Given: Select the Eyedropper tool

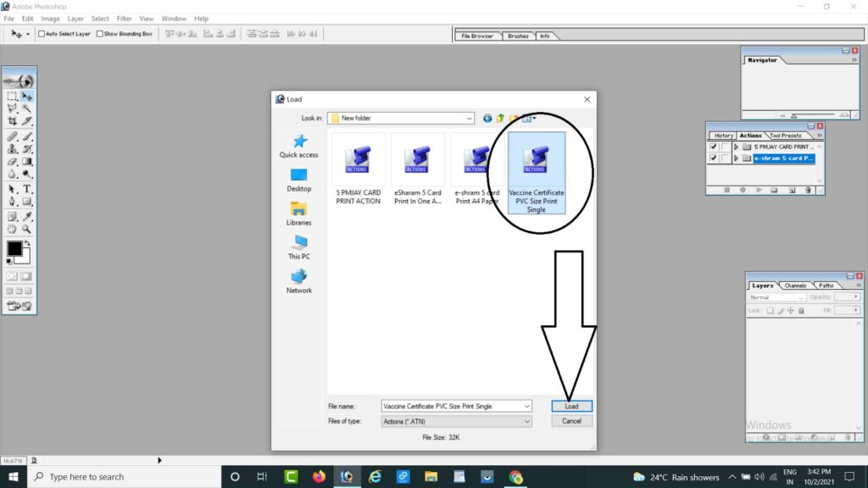Looking at the screenshot, I should coord(26,216).
